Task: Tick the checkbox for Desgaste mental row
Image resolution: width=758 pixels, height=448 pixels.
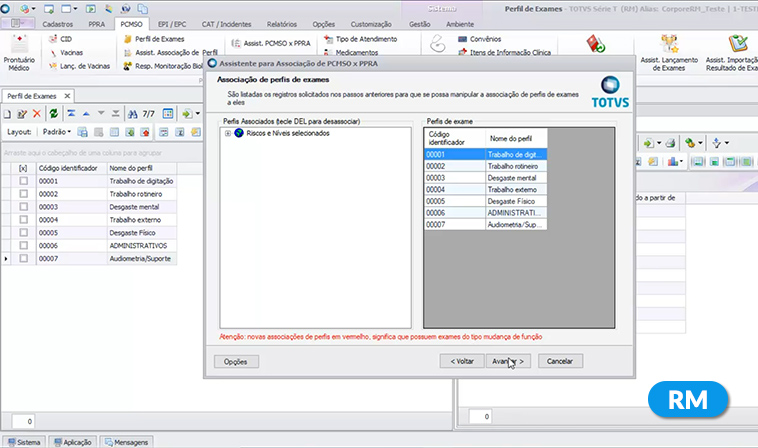Action: pyautogui.click(x=23, y=207)
